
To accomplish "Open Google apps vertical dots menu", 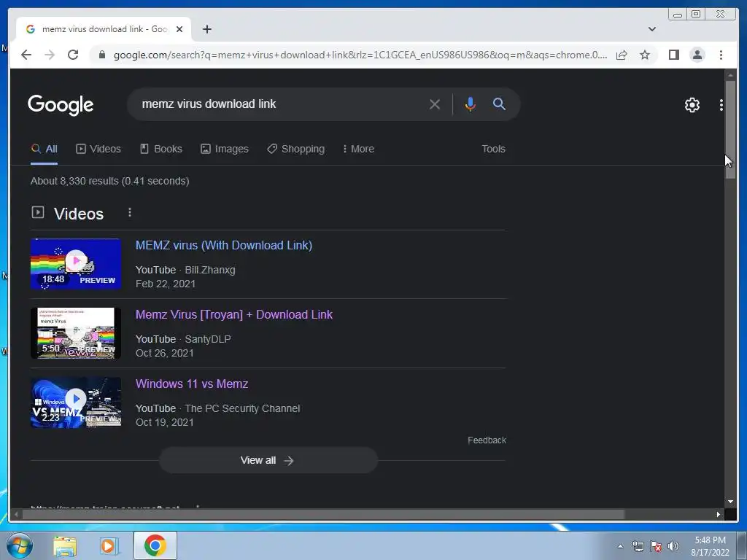I will click(x=721, y=105).
